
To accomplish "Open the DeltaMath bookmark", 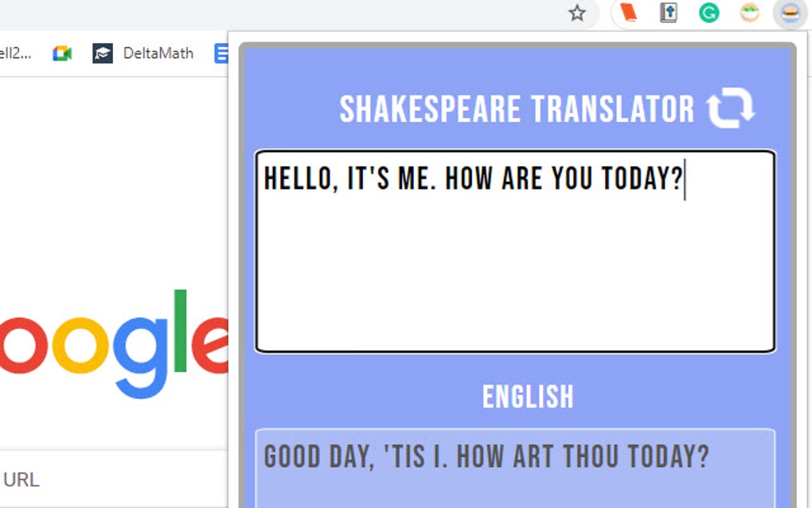I will [143, 53].
